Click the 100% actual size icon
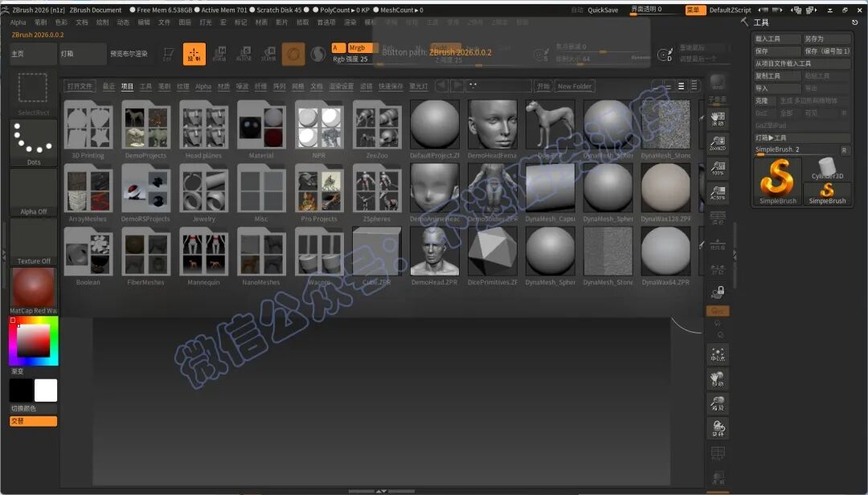Image resolution: width=868 pixels, height=495 pixels. click(x=718, y=168)
